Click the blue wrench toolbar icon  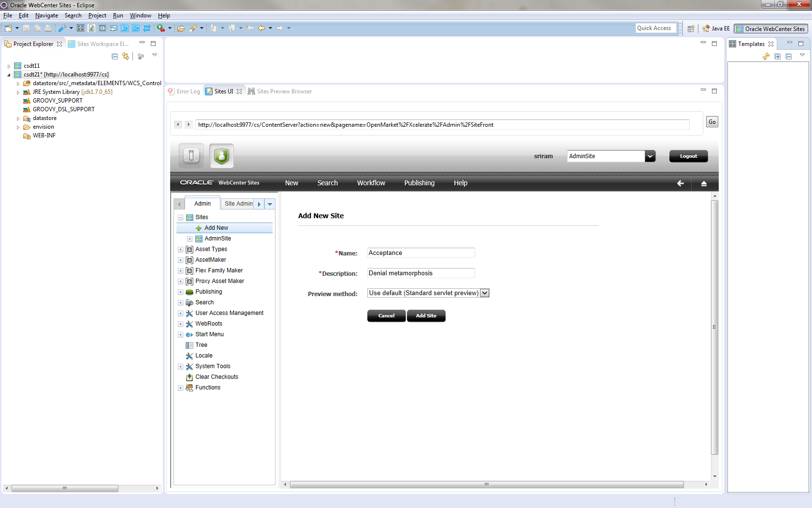click(62, 28)
